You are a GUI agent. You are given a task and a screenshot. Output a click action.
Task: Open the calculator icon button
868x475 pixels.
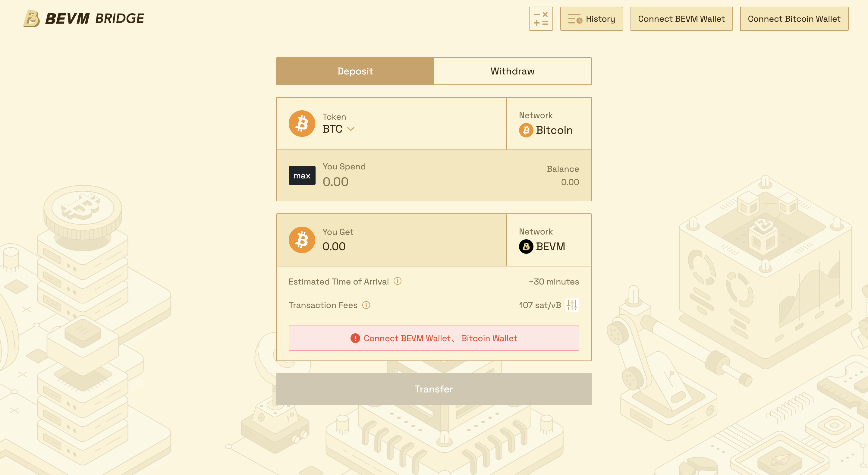click(x=540, y=18)
